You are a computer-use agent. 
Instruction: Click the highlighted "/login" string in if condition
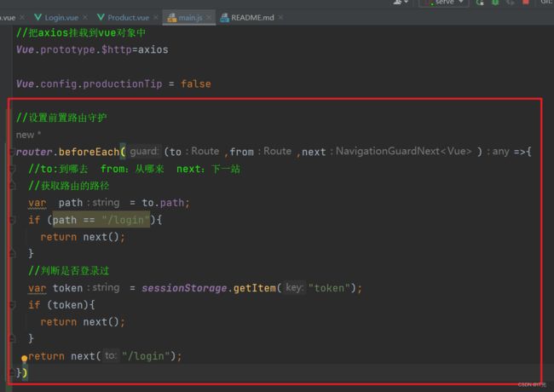[125, 220]
